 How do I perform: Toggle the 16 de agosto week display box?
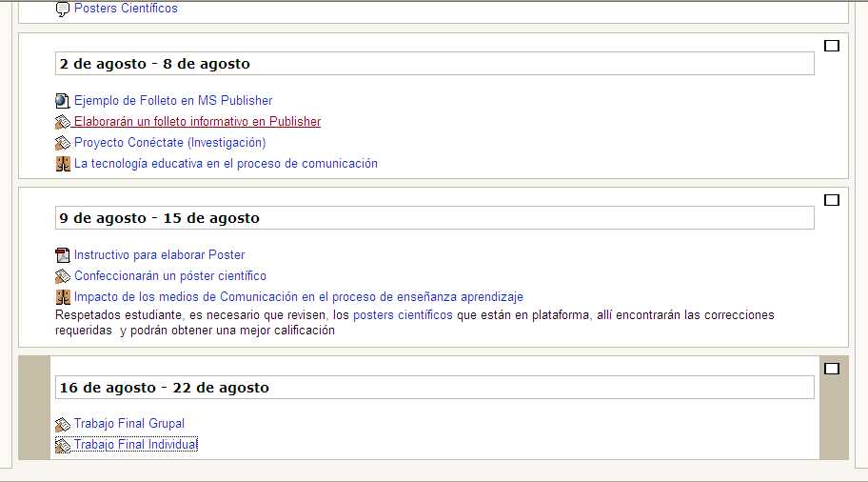831,369
